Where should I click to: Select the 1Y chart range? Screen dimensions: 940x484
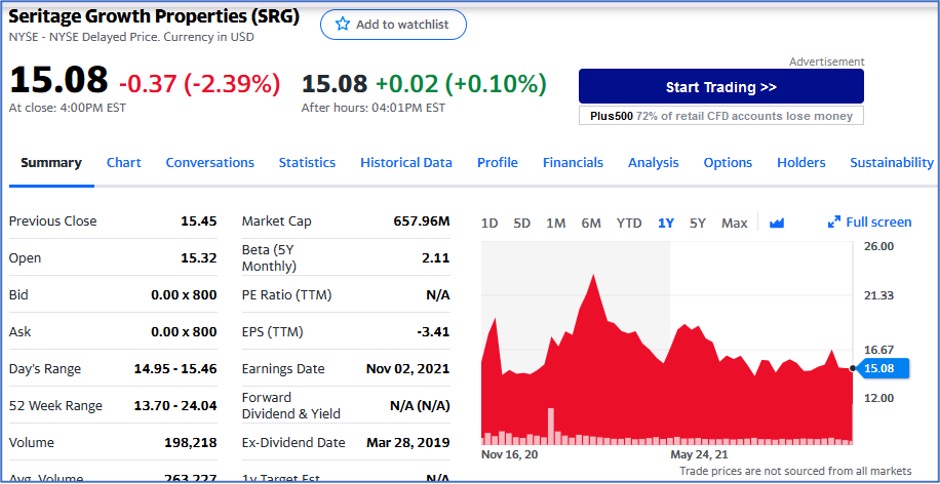click(x=665, y=223)
